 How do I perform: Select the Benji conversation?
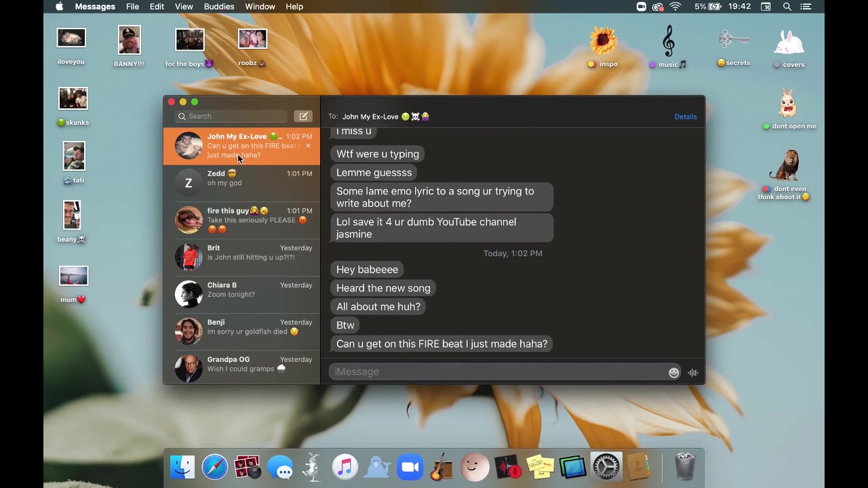[241, 332]
